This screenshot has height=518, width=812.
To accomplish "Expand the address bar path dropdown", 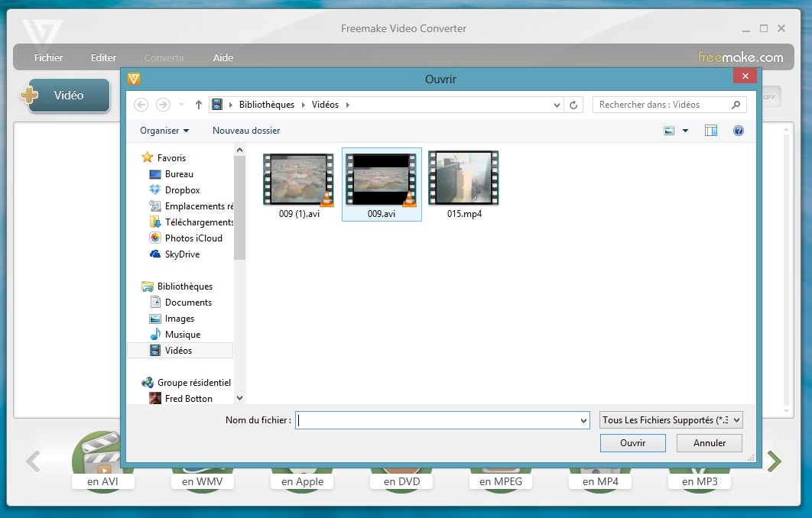I will pyautogui.click(x=557, y=105).
